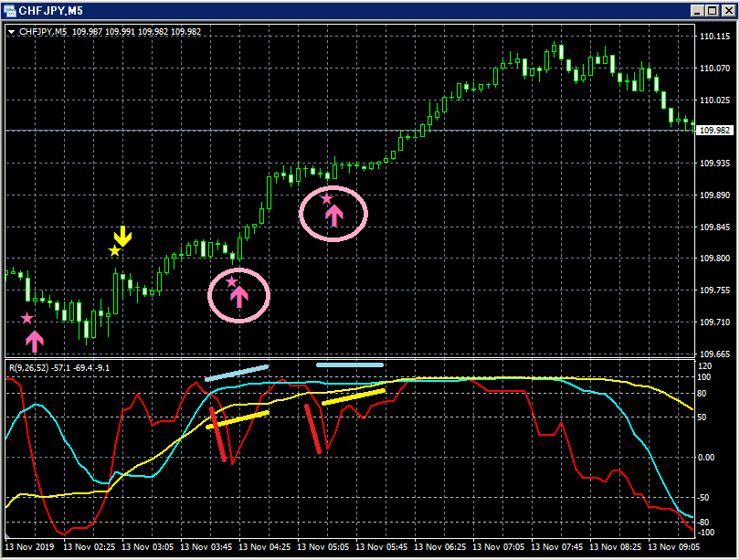Viewport: 740px width, 560px height.
Task: Click the 110.115 price scale label
Action: click(714, 37)
